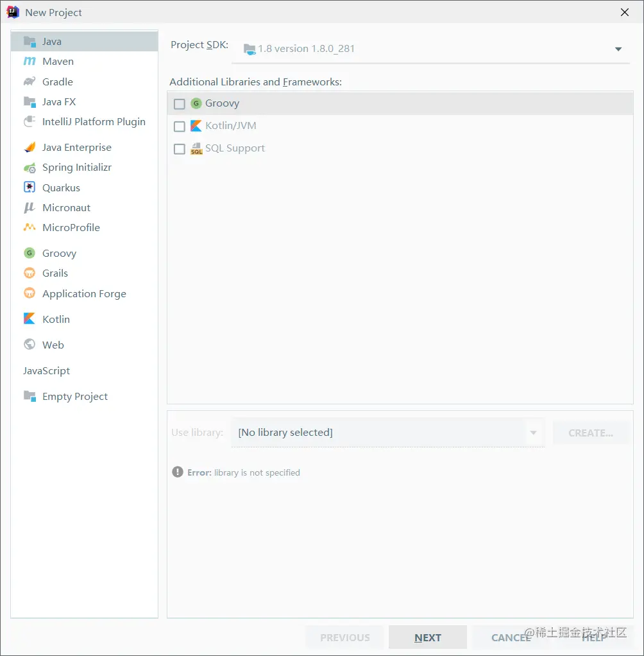Image resolution: width=644 pixels, height=656 pixels.
Task: Enable the SQL Support checkbox
Action: click(180, 149)
